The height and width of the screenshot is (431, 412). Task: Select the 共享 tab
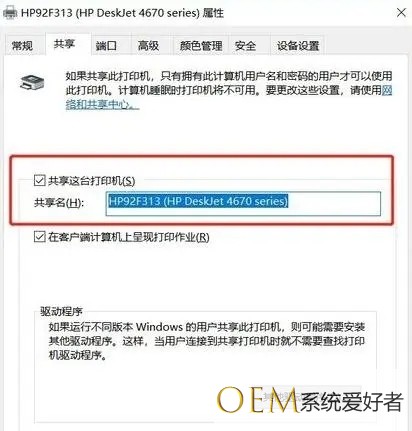click(64, 44)
